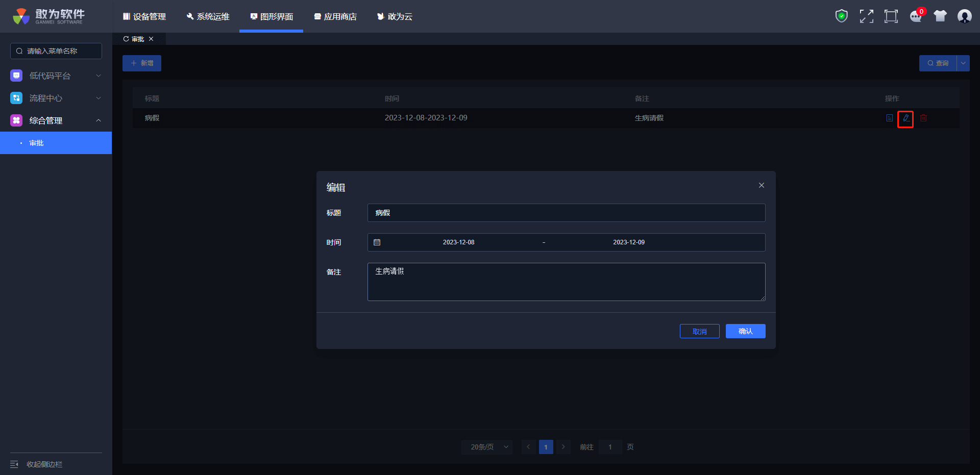The width and height of the screenshot is (980, 475).
Task: Expand the 低代码平台 menu
Action: coord(56,76)
